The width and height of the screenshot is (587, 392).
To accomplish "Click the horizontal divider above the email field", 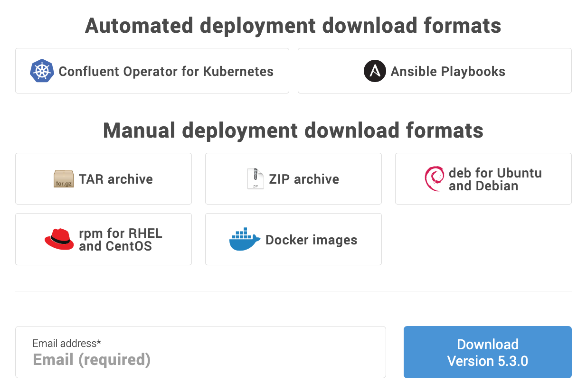I will (x=293, y=291).
